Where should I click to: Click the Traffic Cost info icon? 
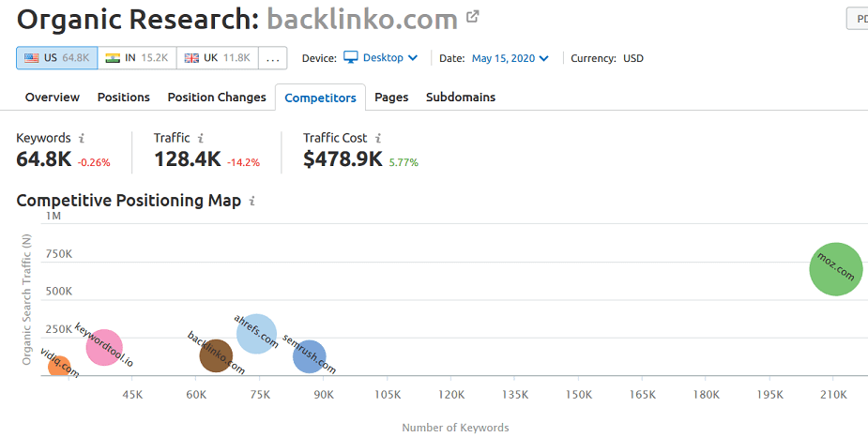coord(378,138)
